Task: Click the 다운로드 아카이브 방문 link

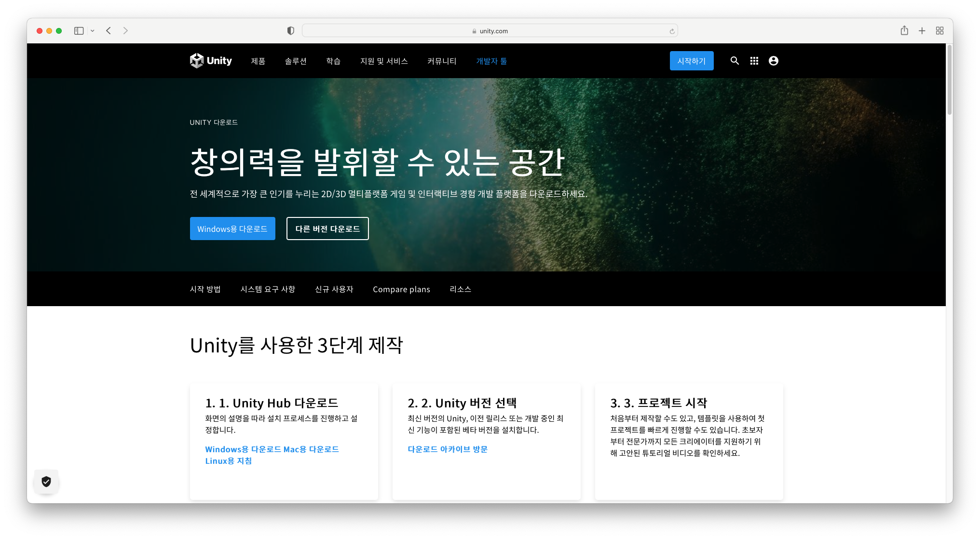Action: tap(448, 449)
